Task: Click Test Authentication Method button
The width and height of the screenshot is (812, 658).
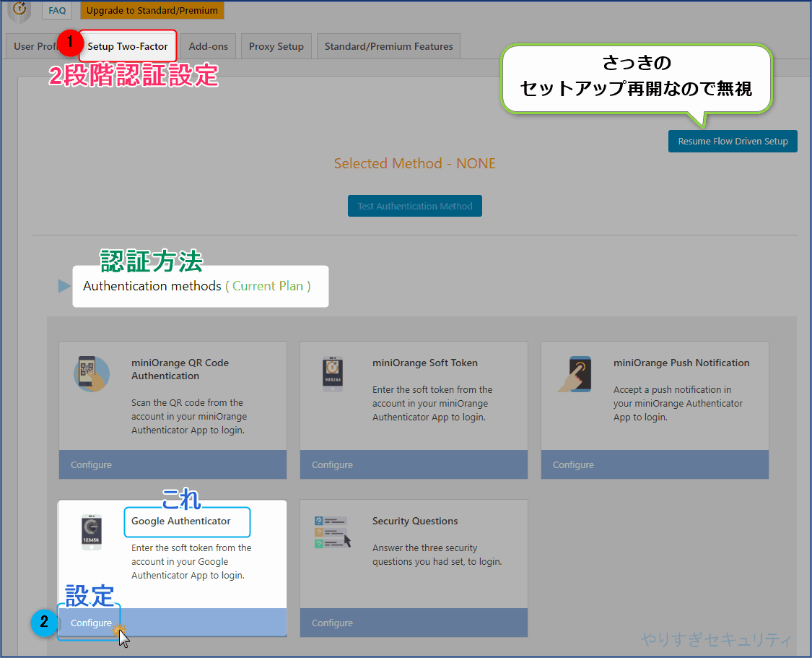Action: (x=415, y=206)
